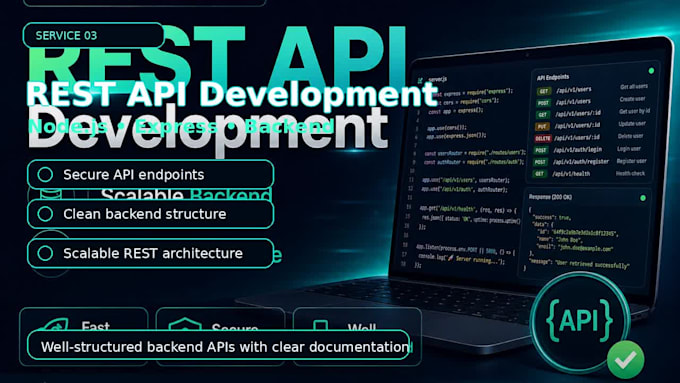Viewport: 680px width, 383px height.
Task: Click the green status dot in API Endpoints panel
Action: [651, 70]
